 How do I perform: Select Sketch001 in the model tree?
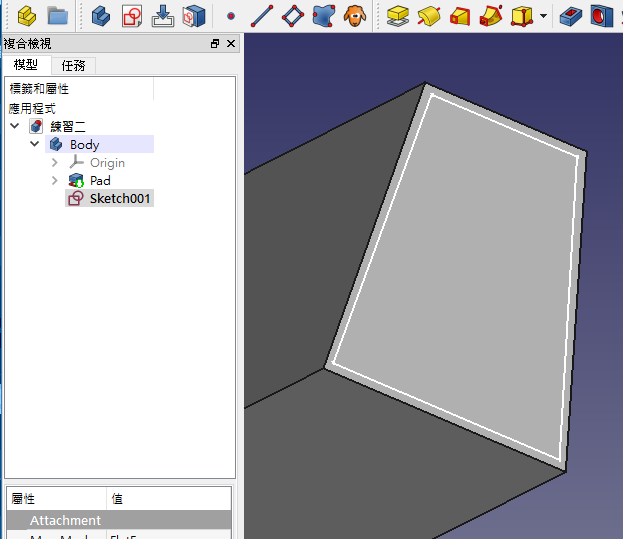pos(120,198)
